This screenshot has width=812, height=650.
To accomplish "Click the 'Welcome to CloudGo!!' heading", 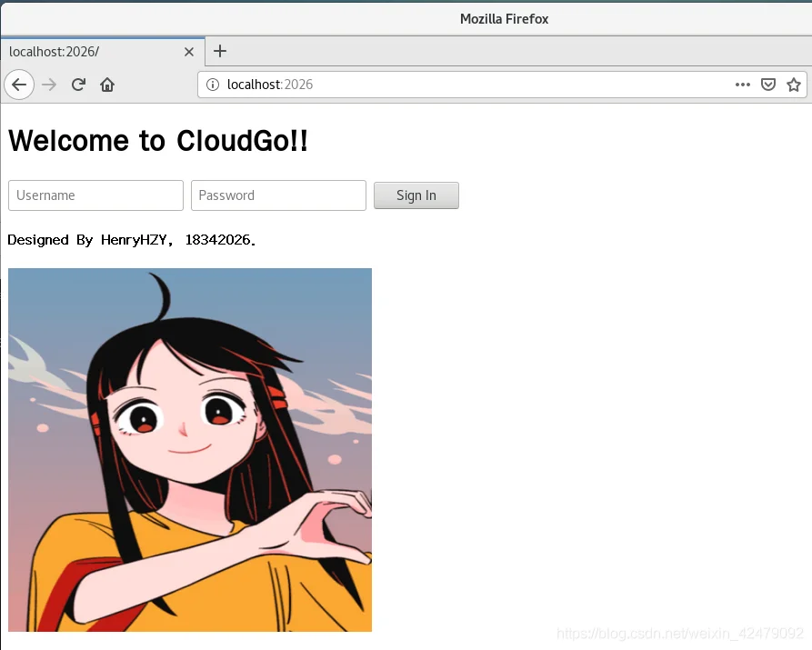I will (x=158, y=140).
